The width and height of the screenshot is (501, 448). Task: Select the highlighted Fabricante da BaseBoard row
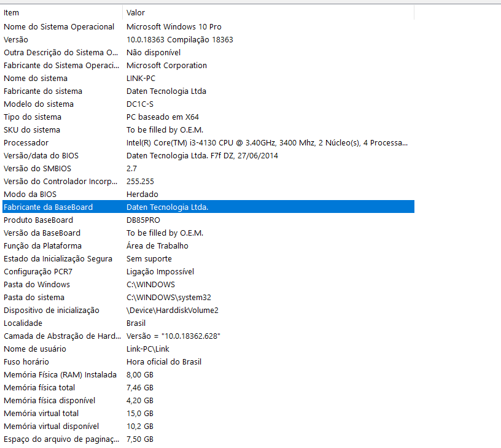coord(208,207)
